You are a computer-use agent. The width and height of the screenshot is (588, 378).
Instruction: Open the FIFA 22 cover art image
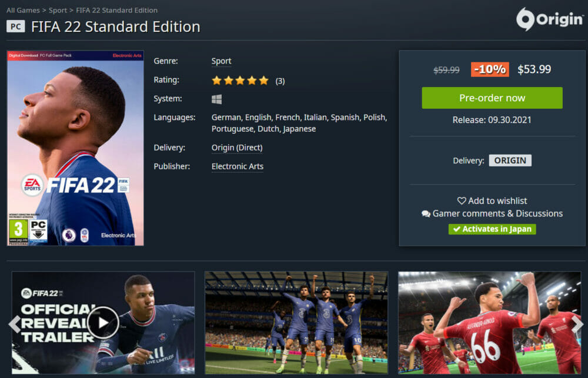click(75, 148)
